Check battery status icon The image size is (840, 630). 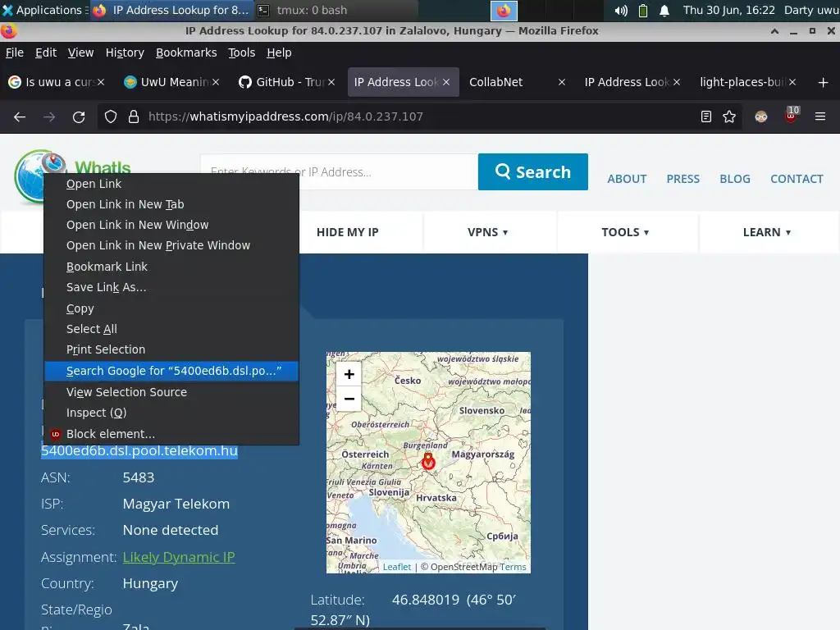[643, 10]
